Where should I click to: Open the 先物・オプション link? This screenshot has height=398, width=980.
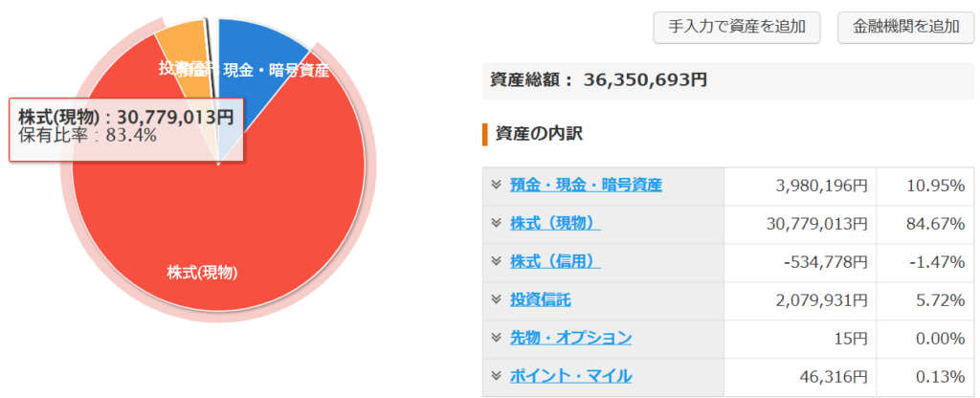click(x=570, y=338)
